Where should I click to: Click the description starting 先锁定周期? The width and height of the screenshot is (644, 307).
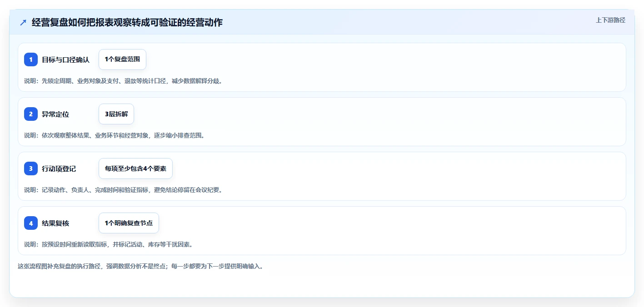coord(123,81)
